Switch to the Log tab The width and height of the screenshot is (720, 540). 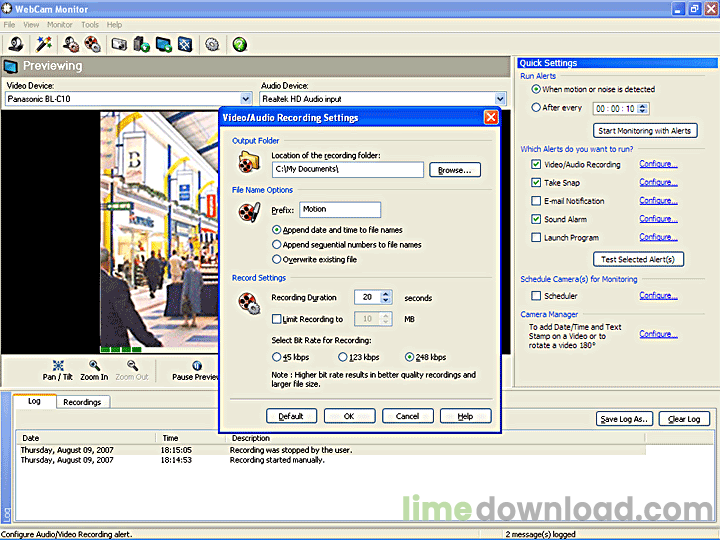tap(34, 401)
